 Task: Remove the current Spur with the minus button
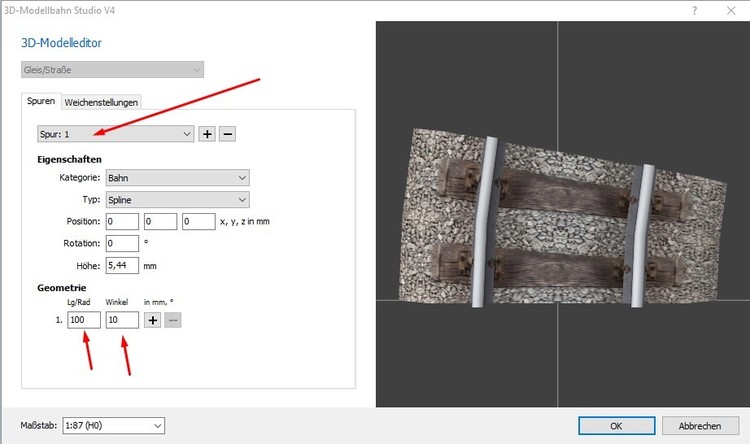coord(228,134)
